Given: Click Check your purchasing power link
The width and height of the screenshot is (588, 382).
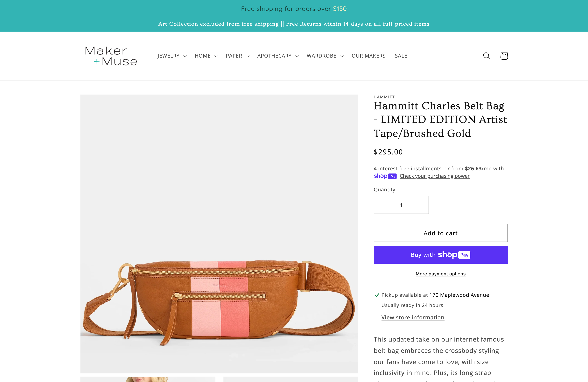Looking at the screenshot, I should click(435, 176).
